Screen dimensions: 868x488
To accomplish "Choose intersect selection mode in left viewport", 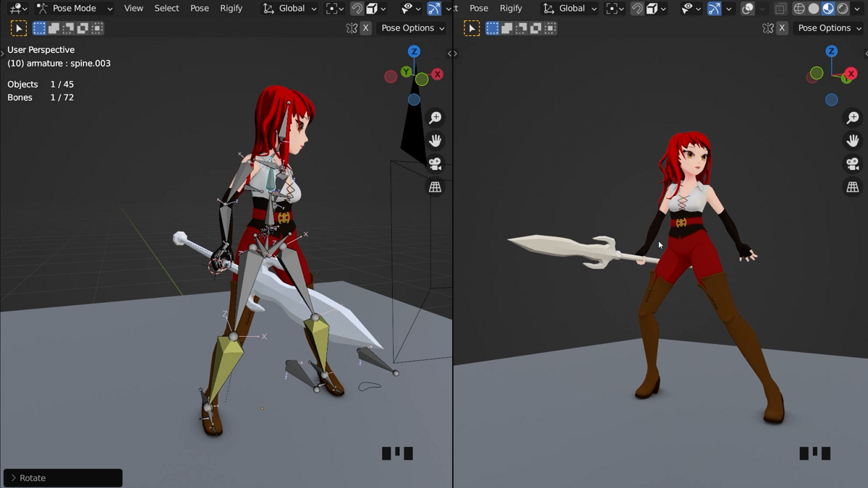I will 97,28.
